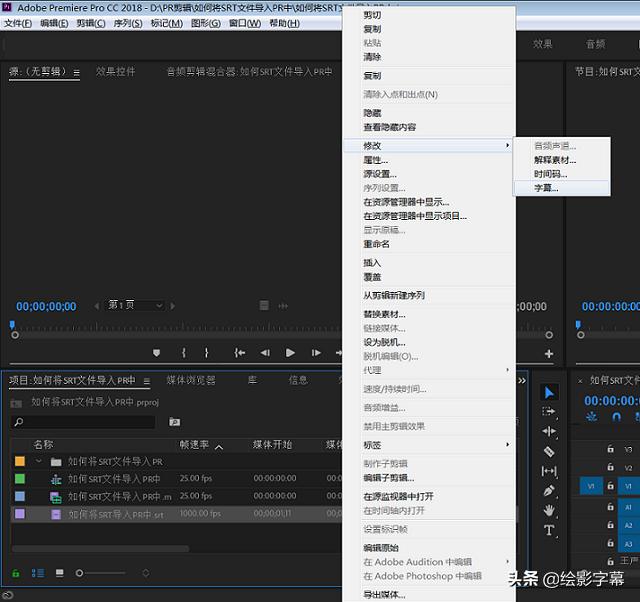The width and height of the screenshot is (640, 602).
Task: Toggle lock on track V3
Action: click(x=611, y=449)
